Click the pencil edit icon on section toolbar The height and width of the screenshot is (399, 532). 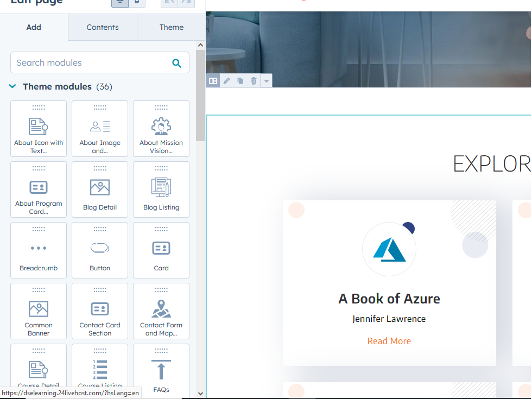226,81
